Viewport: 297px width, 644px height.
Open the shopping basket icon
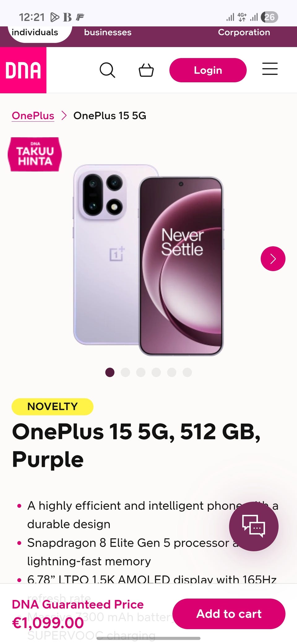click(146, 70)
